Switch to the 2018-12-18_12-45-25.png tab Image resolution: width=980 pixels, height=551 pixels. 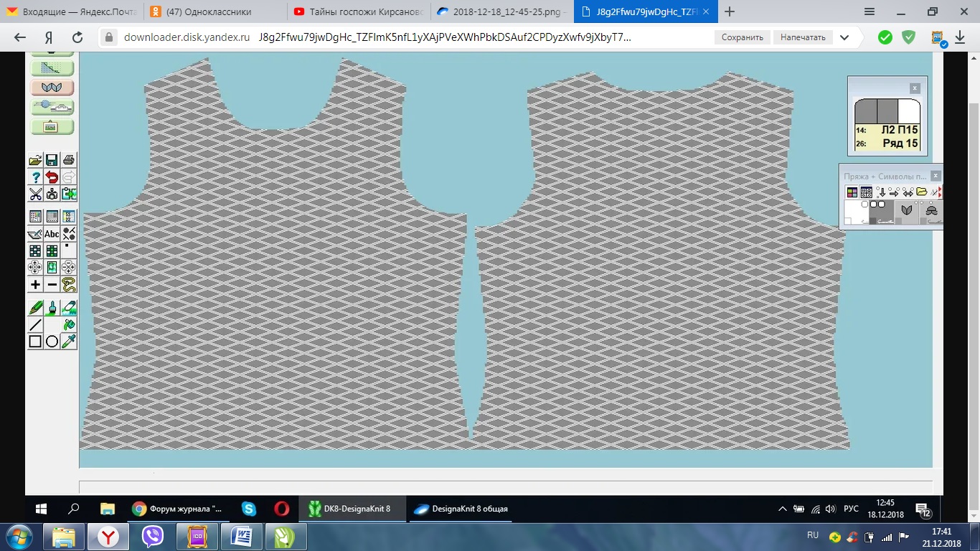(502, 11)
